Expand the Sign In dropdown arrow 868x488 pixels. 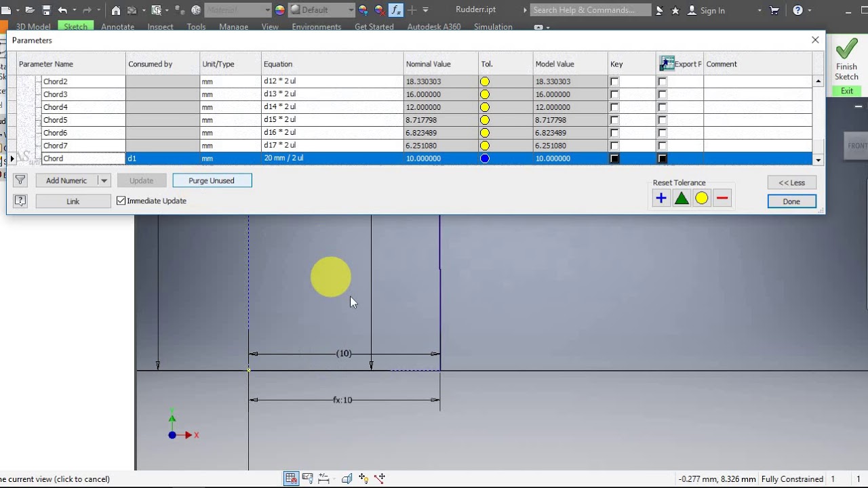pyautogui.click(x=759, y=10)
